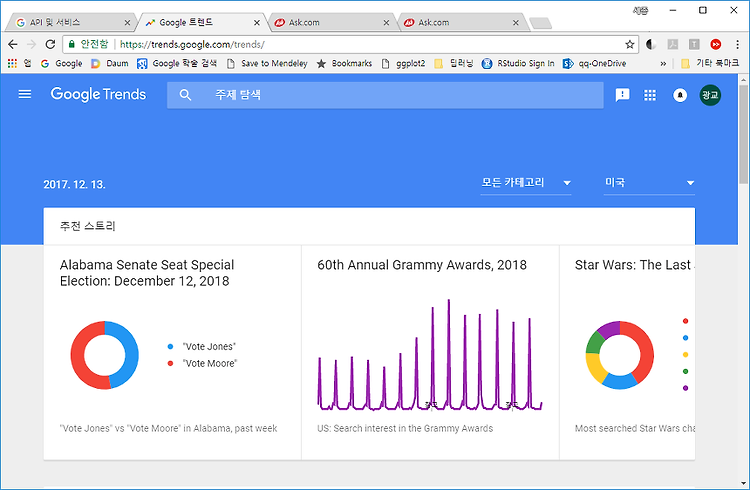The height and width of the screenshot is (490, 750).
Task: Click the 안전함 secure site indicator
Action: click(88, 45)
